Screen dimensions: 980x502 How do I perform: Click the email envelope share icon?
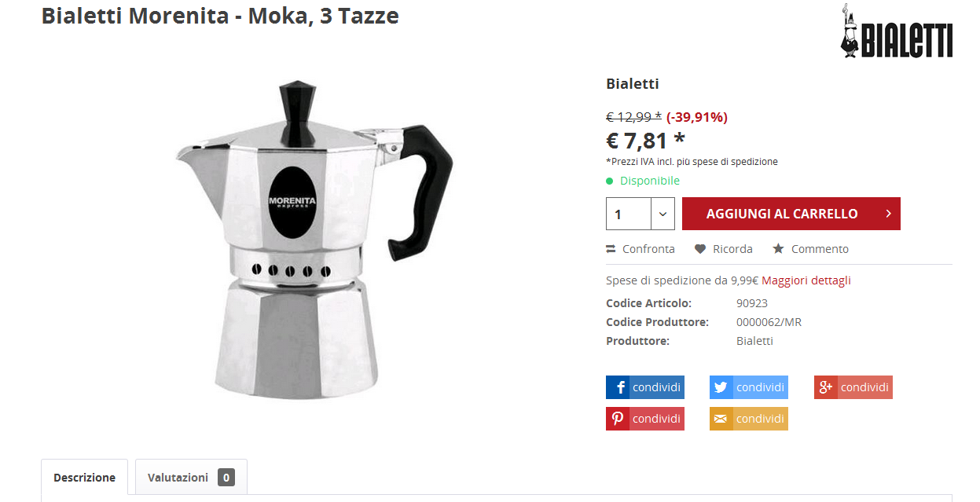(x=722, y=419)
